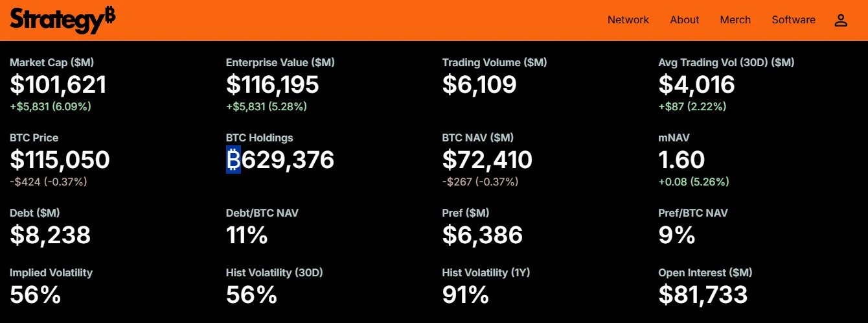Select the Market Cap value $101,621
Screen dimensions: 868x323
[x=58, y=84]
